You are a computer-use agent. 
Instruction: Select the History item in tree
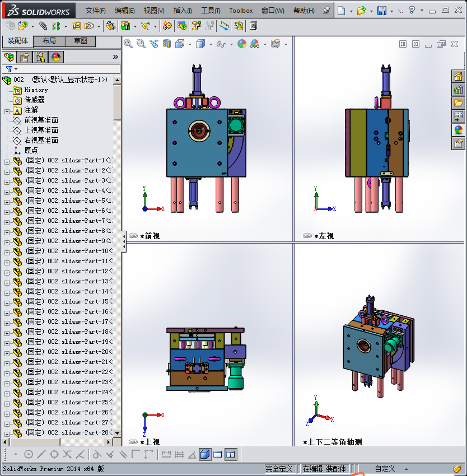pos(36,90)
